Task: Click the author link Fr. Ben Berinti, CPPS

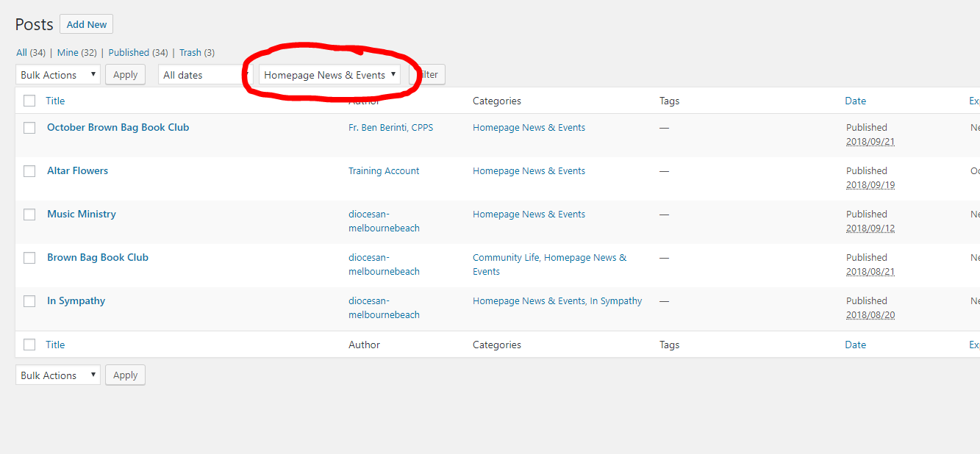Action: coord(390,127)
